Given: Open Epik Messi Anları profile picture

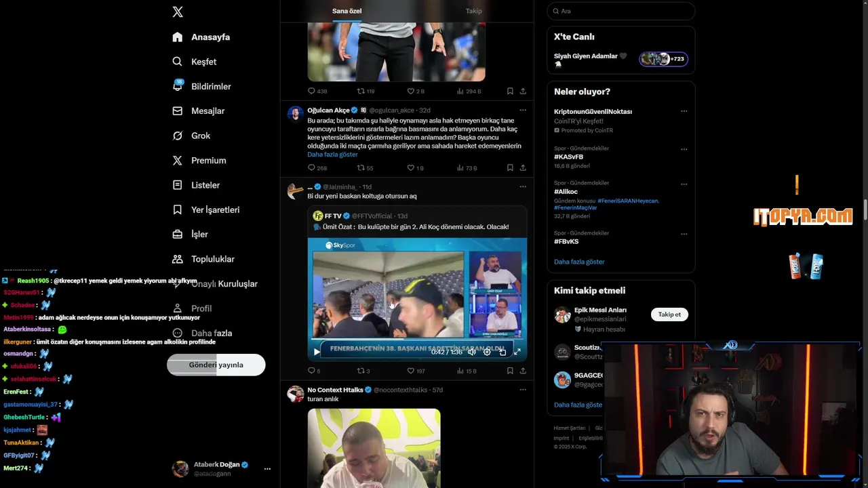Looking at the screenshot, I should pyautogui.click(x=562, y=314).
